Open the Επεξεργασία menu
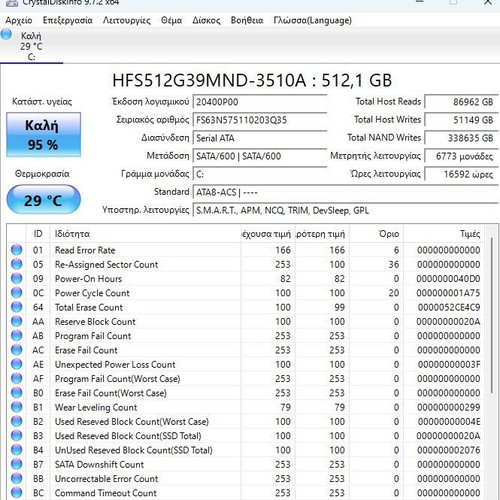Image resolution: width=500 pixels, height=500 pixels. [67, 20]
